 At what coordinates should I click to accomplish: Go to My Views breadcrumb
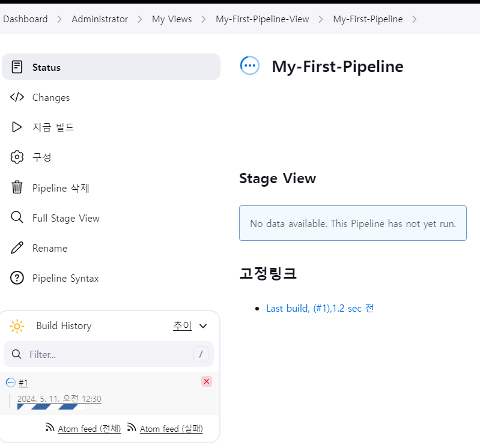point(172,19)
